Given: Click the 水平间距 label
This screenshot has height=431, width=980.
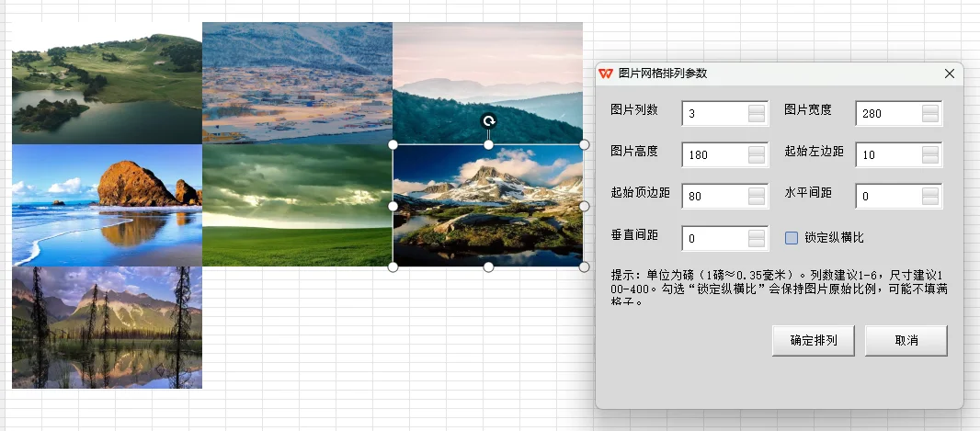Looking at the screenshot, I should tap(808, 192).
